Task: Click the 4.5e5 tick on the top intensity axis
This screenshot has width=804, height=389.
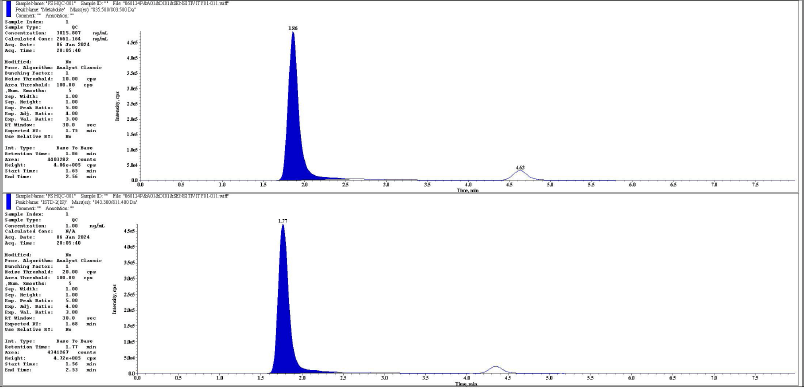Action: 131,43
